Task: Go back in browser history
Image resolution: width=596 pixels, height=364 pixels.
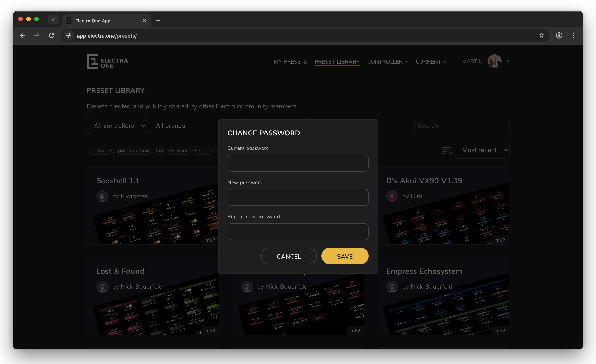Action: [22, 36]
